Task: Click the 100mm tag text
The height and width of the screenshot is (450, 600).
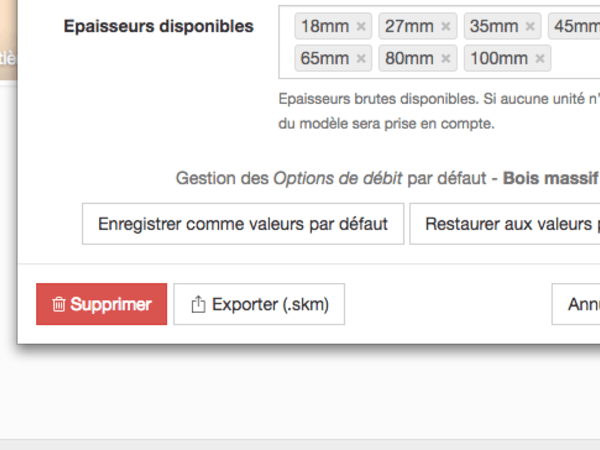Action: [497, 59]
